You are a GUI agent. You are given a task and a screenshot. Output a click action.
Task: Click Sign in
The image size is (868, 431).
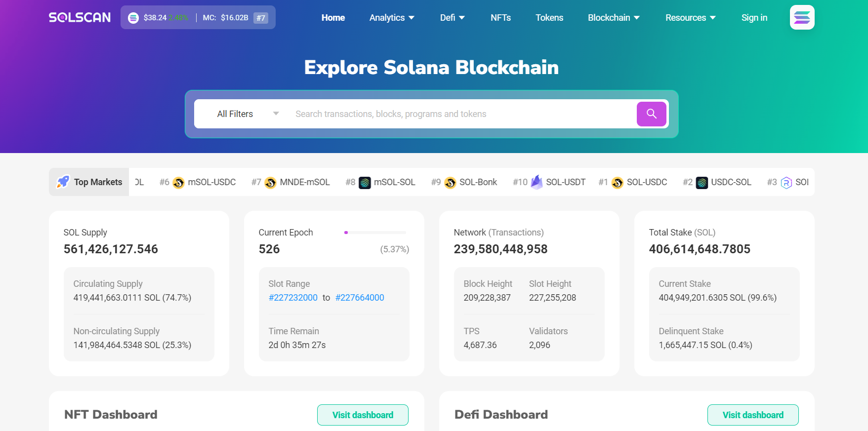point(754,18)
